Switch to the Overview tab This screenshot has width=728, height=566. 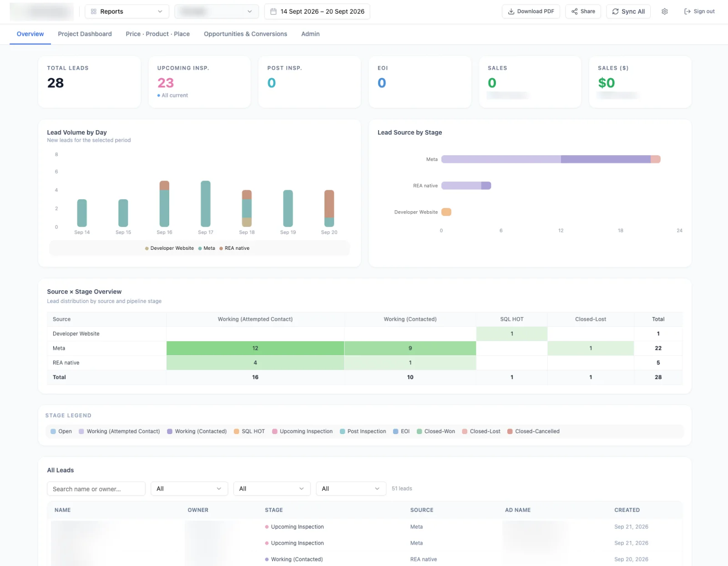coord(30,34)
